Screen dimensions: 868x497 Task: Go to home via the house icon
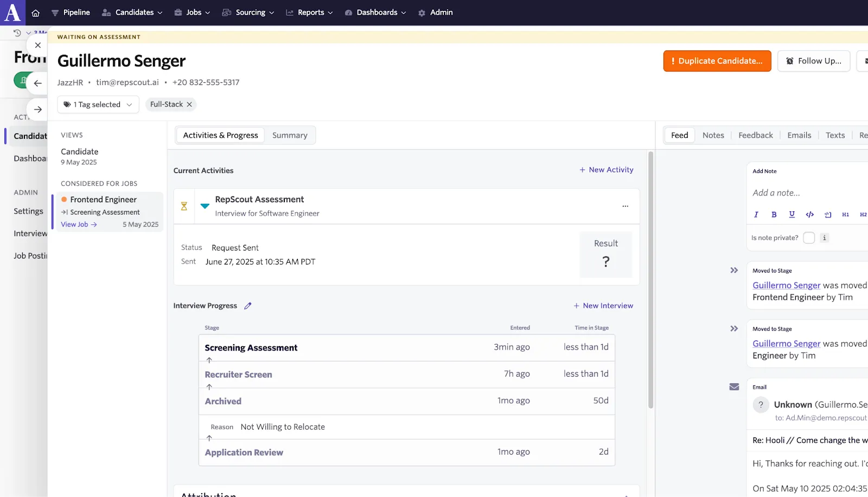click(x=36, y=12)
